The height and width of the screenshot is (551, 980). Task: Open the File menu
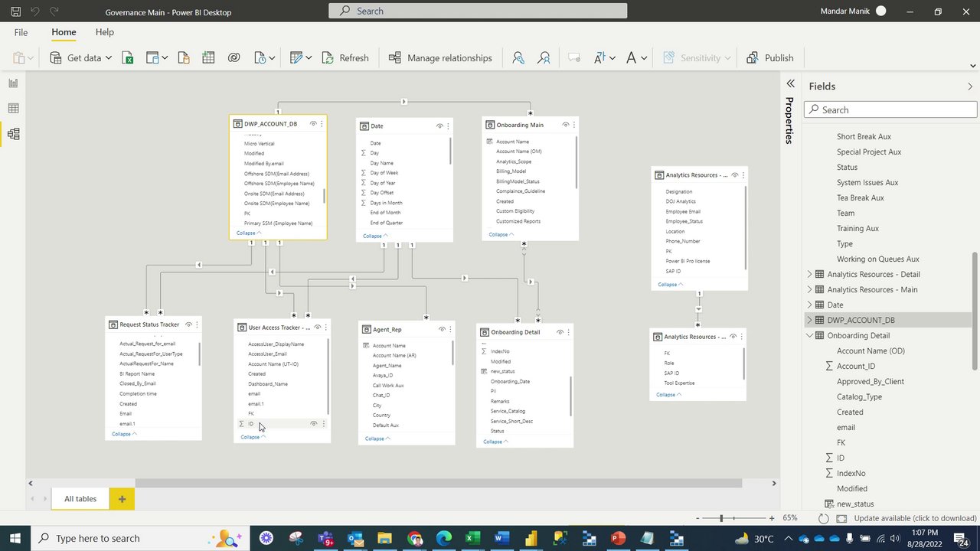point(21,32)
